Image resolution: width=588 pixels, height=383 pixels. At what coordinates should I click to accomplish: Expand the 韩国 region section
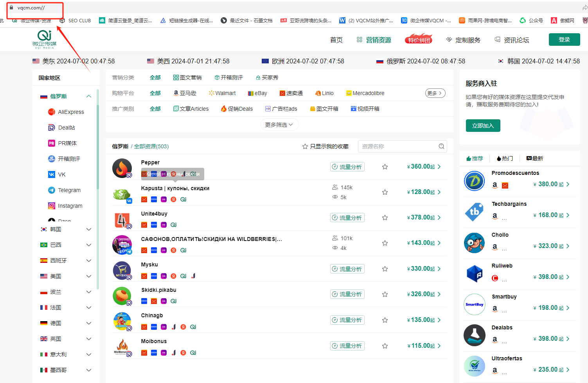[89, 229]
